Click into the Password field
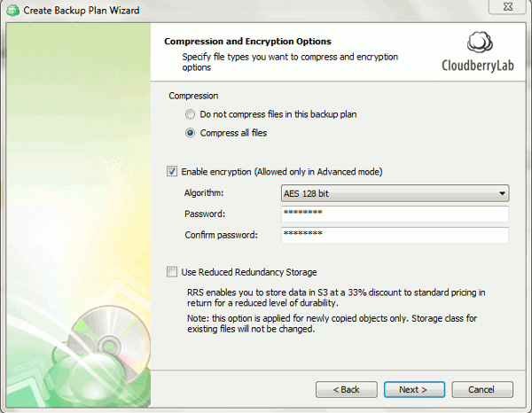Image resolution: width=532 pixels, height=413 pixels. point(395,214)
